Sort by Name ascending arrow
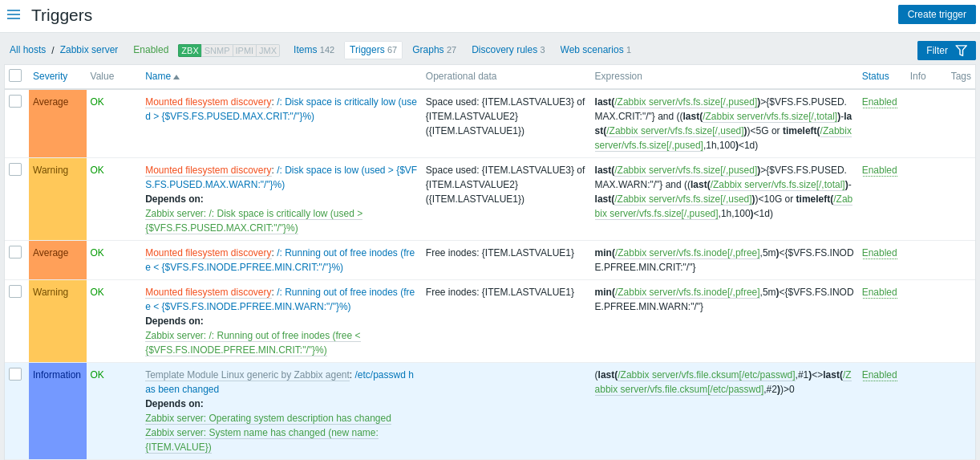The image size is (980, 460). 176,77
